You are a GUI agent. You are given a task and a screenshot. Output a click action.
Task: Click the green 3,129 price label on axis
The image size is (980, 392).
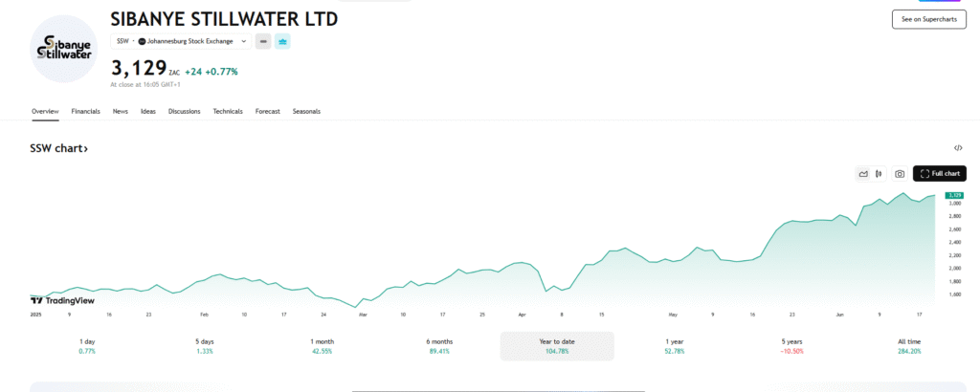pos(954,195)
